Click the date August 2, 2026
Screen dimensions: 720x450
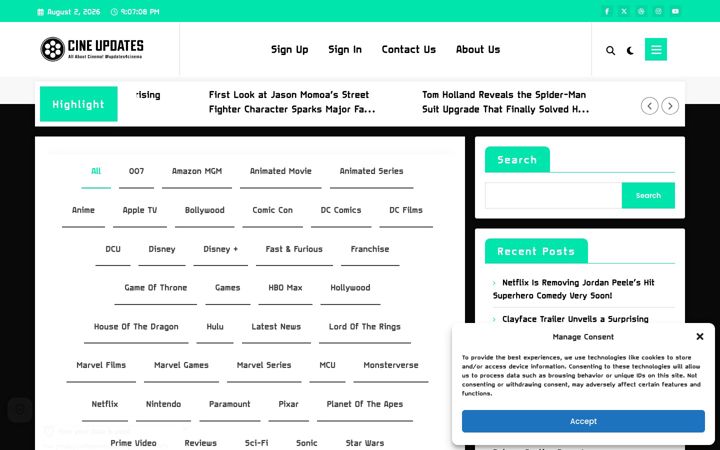pyautogui.click(x=73, y=12)
